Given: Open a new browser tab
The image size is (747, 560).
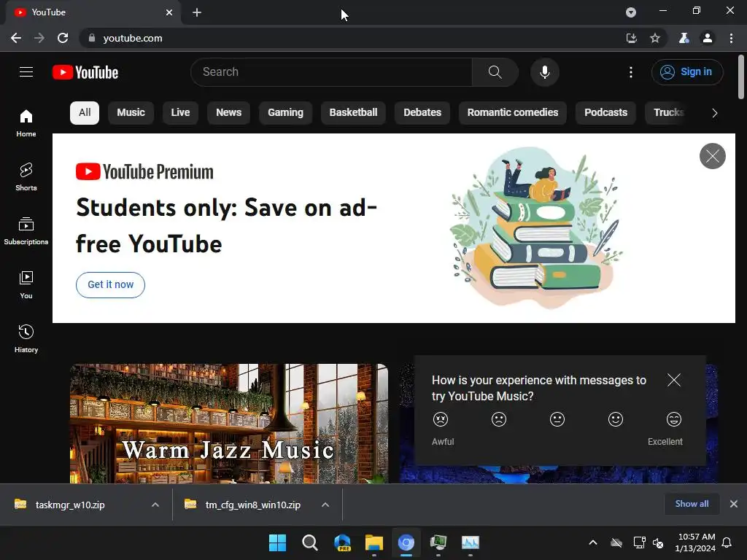Looking at the screenshot, I should pyautogui.click(x=197, y=12).
